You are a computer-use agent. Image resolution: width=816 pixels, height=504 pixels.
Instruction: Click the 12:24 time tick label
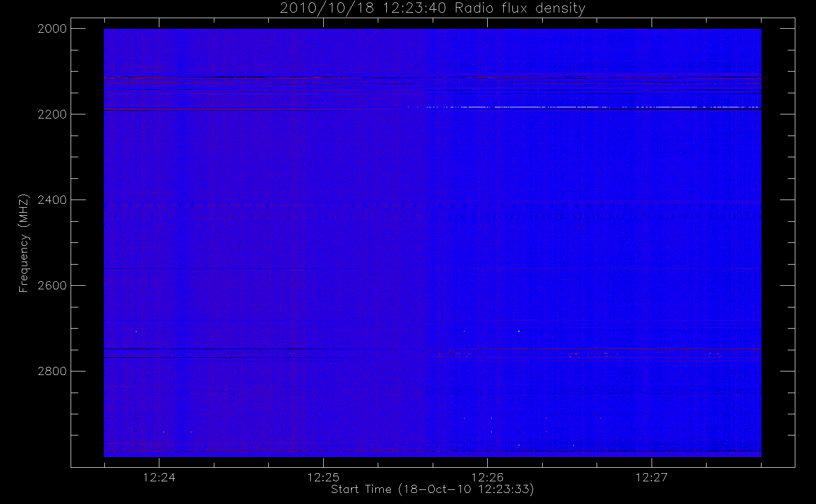159,477
